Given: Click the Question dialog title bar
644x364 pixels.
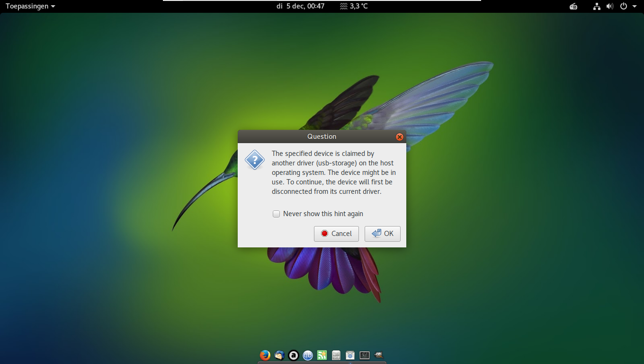Looking at the screenshot, I should tap(322, 136).
